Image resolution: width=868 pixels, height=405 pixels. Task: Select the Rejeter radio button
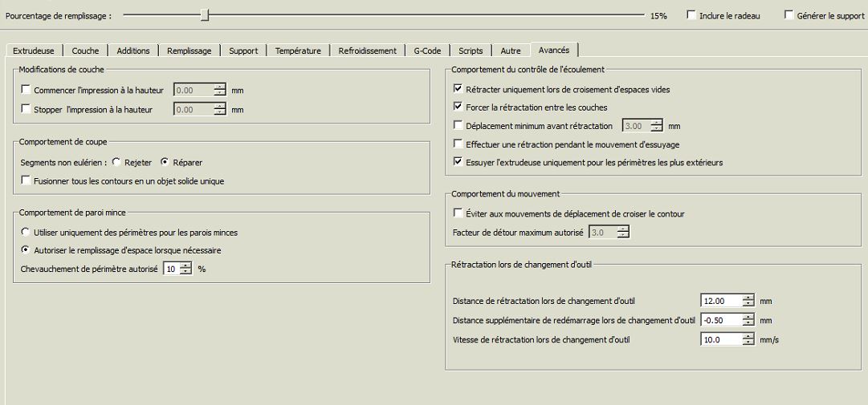click(x=116, y=162)
